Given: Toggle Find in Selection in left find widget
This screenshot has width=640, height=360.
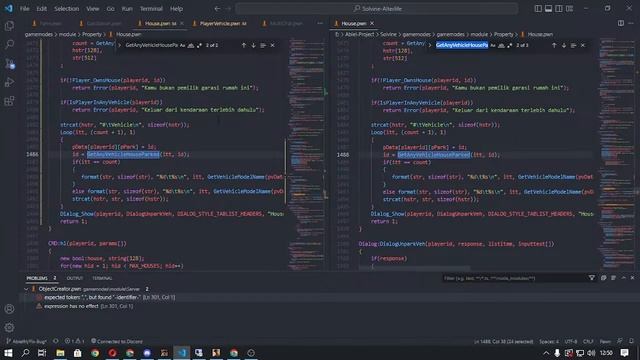Looking at the screenshot, I should click(263, 45).
